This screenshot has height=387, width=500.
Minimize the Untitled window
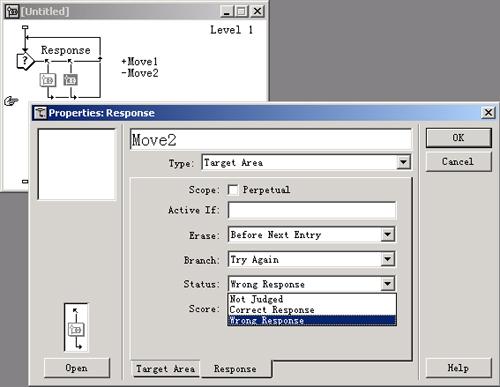(227, 11)
